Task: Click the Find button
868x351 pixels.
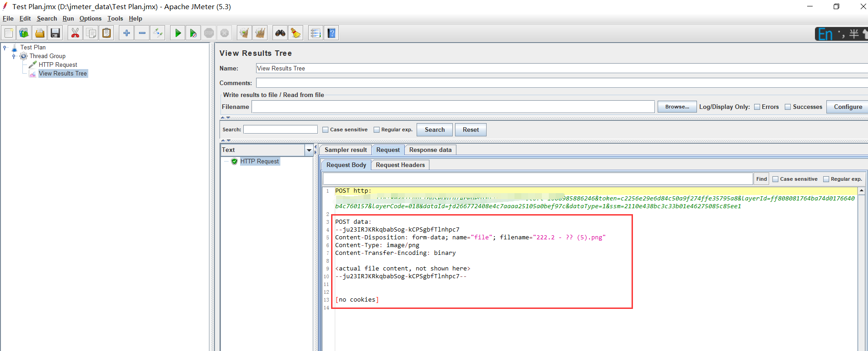Action: [x=761, y=179]
